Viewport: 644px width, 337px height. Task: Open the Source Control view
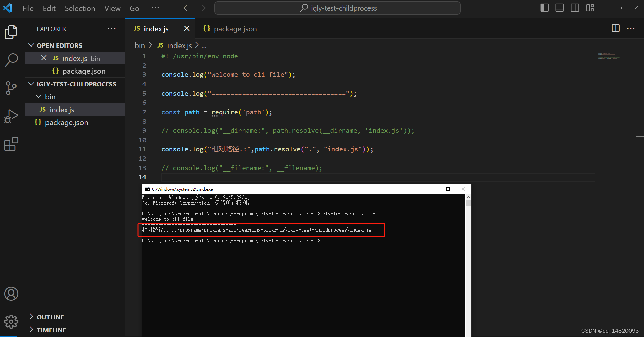(11, 88)
